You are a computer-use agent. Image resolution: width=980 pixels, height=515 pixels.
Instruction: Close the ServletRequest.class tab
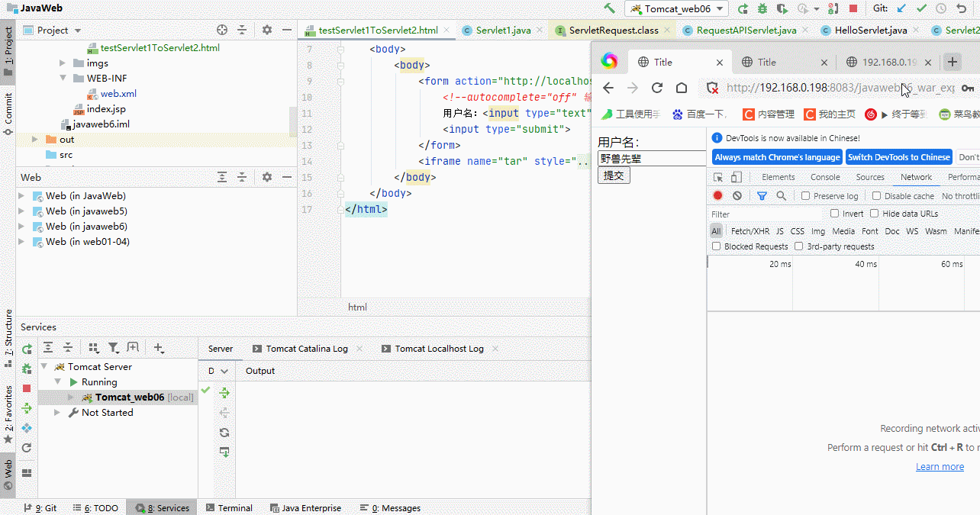point(666,31)
